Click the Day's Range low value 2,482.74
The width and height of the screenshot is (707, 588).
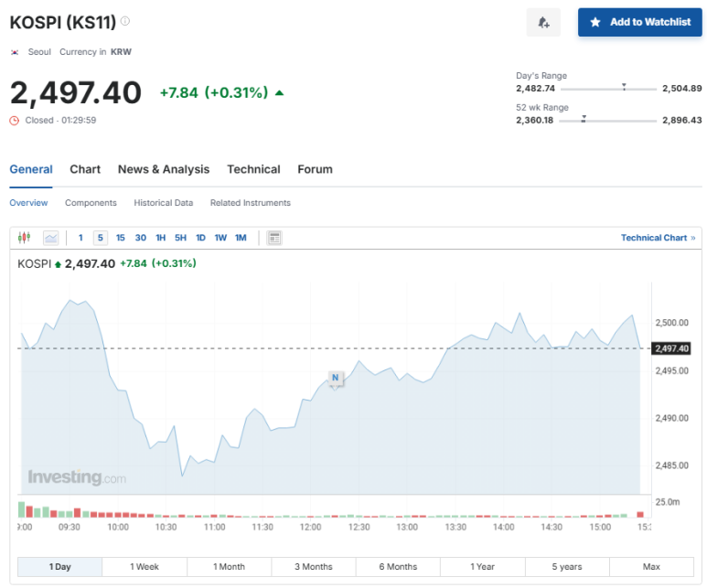[x=535, y=89]
